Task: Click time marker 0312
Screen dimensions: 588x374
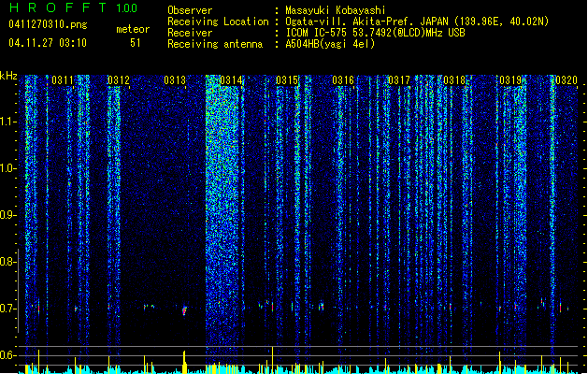Action: (x=119, y=80)
